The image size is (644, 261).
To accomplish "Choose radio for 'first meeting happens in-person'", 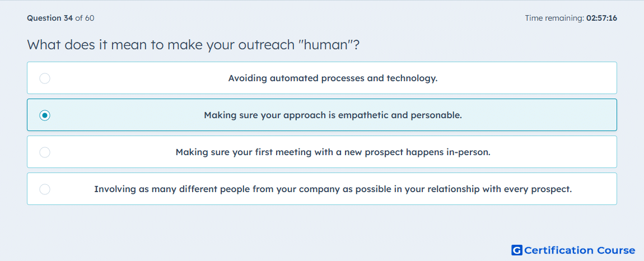I will click(x=45, y=152).
